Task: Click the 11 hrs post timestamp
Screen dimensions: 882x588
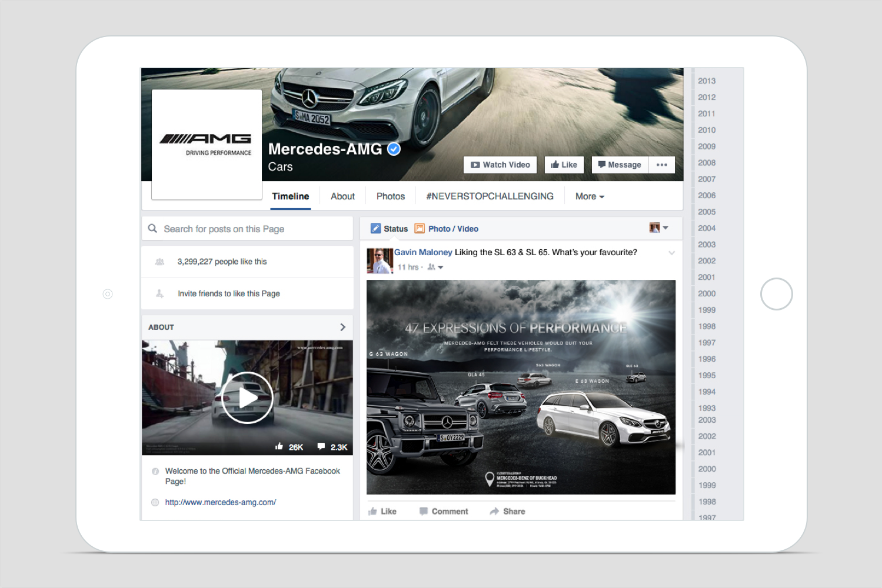Action: (x=408, y=267)
